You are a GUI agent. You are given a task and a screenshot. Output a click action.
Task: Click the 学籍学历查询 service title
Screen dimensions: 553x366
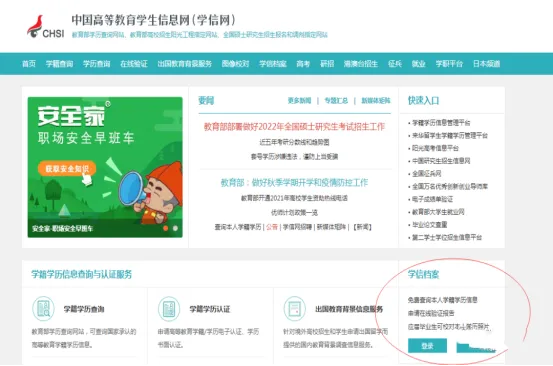click(84, 309)
